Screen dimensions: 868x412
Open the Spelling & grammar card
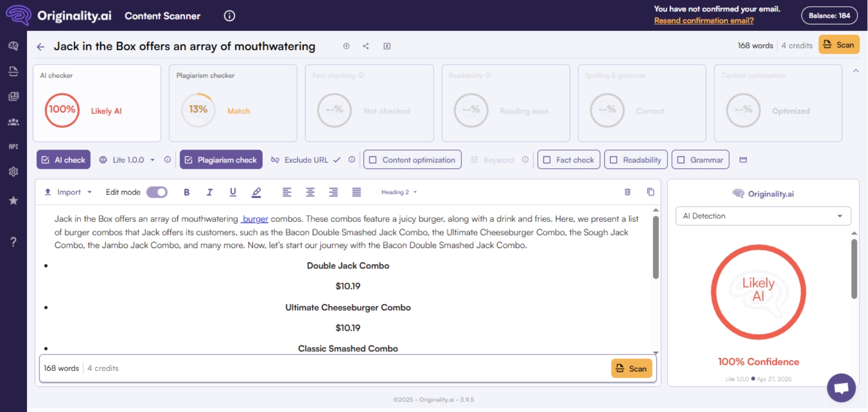[x=642, y=103]
